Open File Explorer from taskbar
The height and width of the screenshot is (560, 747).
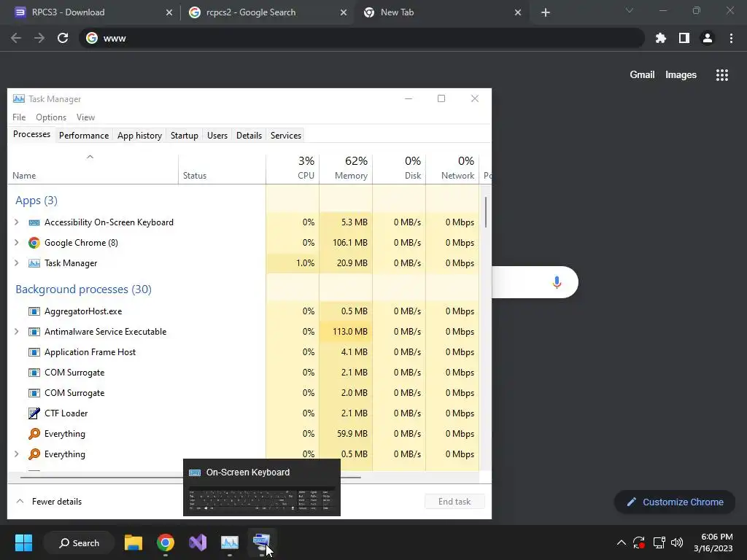click(x=133, y=542)
